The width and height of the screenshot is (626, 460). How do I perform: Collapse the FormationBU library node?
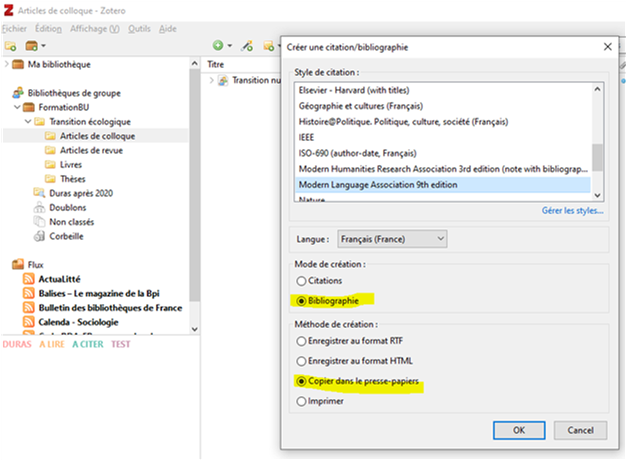pos(17,107)
